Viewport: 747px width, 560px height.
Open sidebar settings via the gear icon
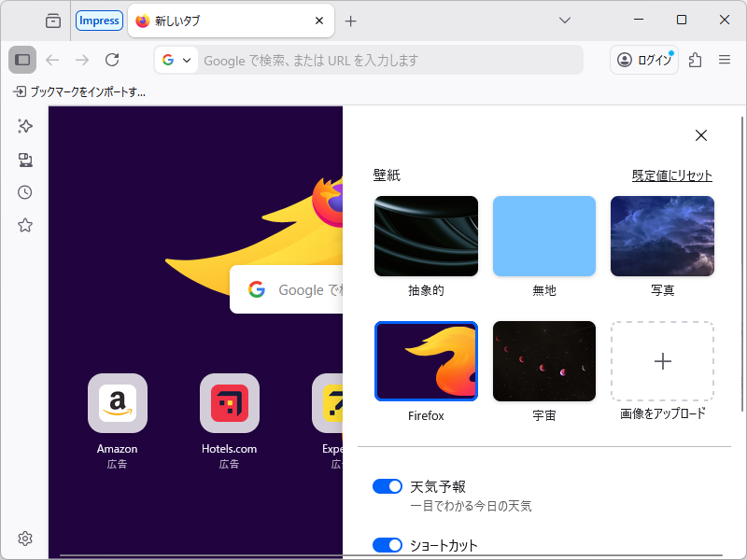25,539
